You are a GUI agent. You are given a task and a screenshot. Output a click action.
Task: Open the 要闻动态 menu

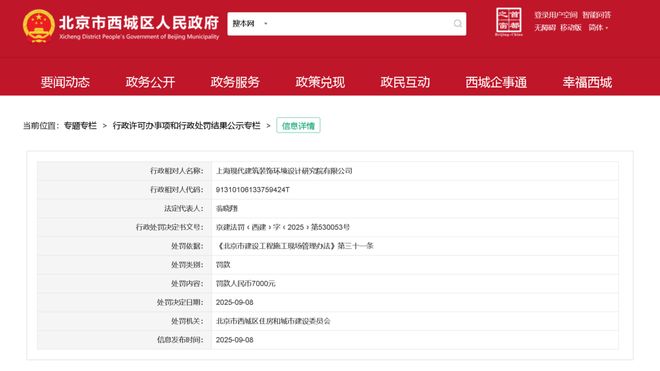[x=65, y=82]
